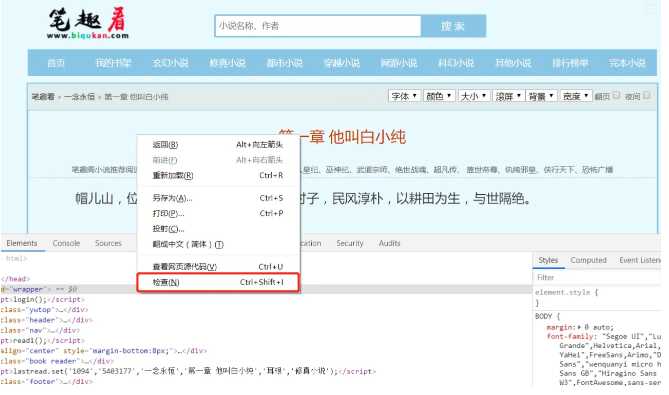Open the 排行榜单 rankings page
The image size is (669, 395).
[570, 63]
